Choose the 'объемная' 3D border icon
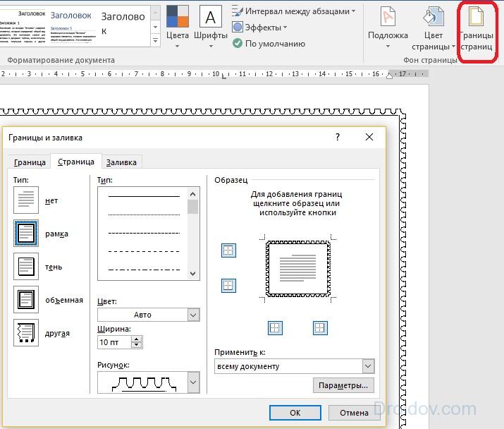The image size is (504, 429). pos(26,300)
